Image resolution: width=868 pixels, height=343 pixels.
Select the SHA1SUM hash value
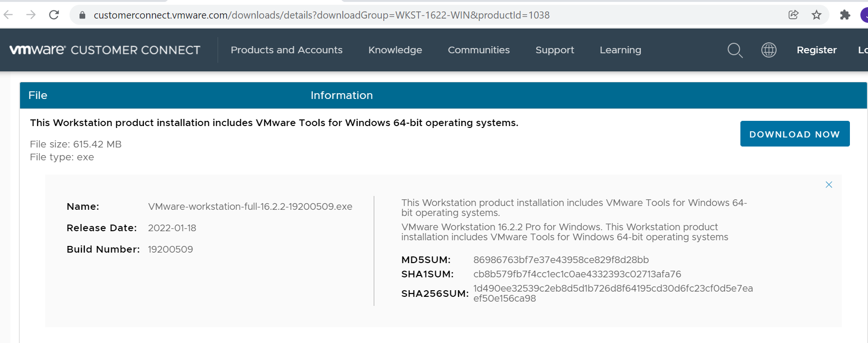click(577, 274)
